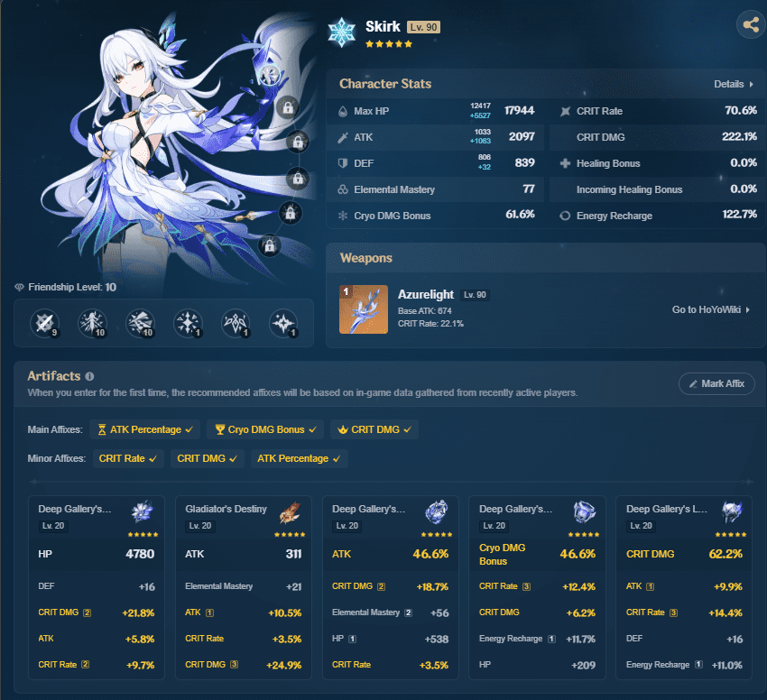Click the Friendship Level icon

(20, 286)
